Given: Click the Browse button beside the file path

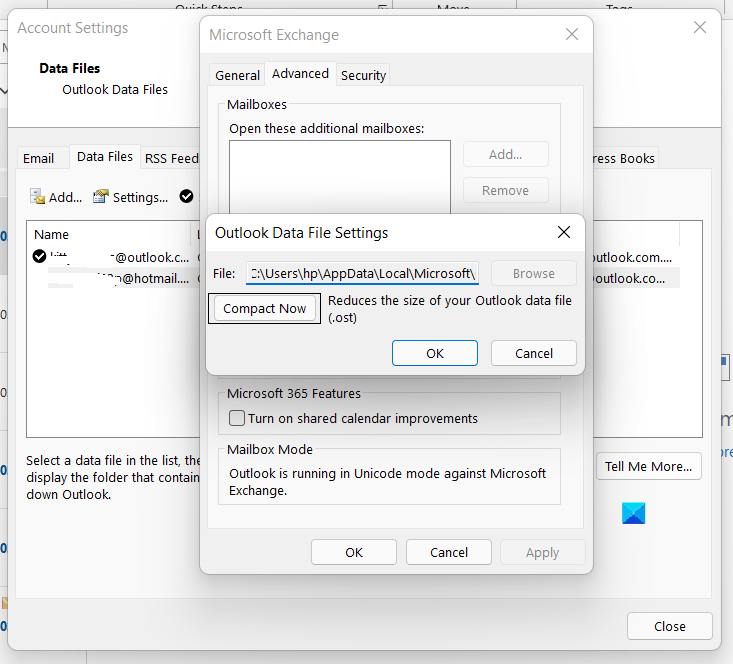Looking at the screenshot, I should pos(533,273).
